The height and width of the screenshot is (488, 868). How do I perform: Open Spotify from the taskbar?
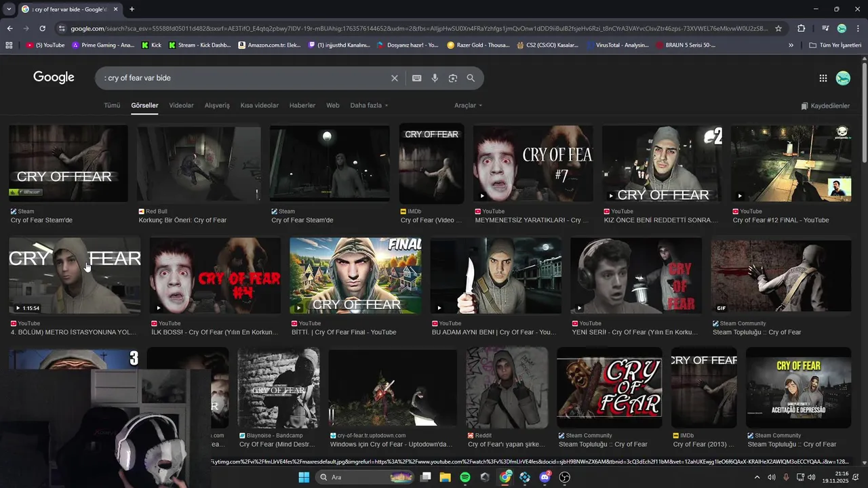pyautogui.click(x=465, y=477)
